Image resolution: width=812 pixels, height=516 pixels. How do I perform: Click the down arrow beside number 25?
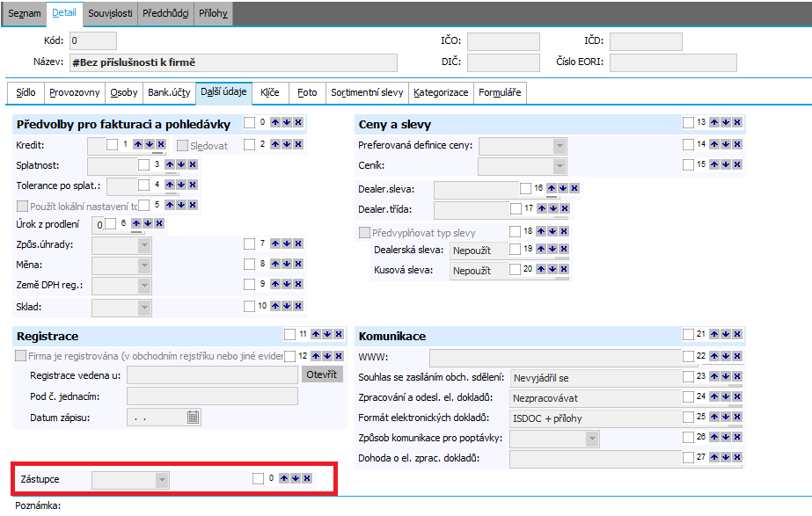coord(726,416)
